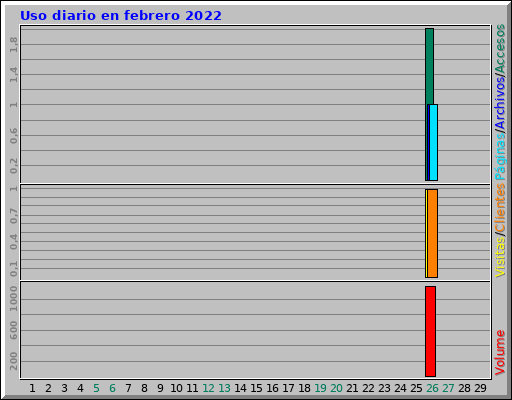Click the 'Clientes' legend label

500,208
